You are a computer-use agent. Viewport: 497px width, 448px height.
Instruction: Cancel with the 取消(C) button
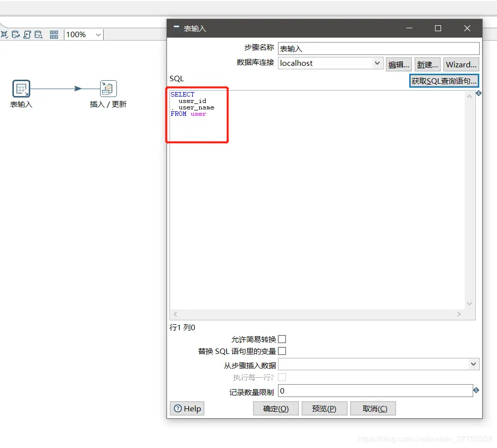coord(373,408)
